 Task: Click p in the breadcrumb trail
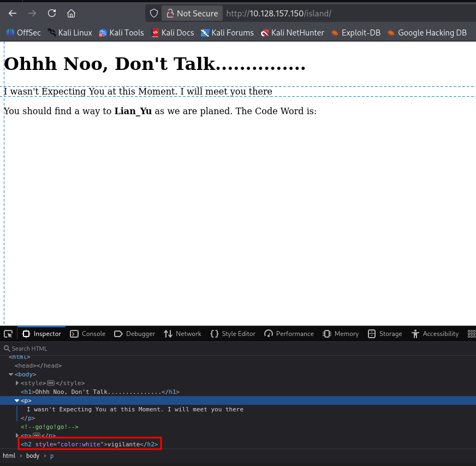52,456
